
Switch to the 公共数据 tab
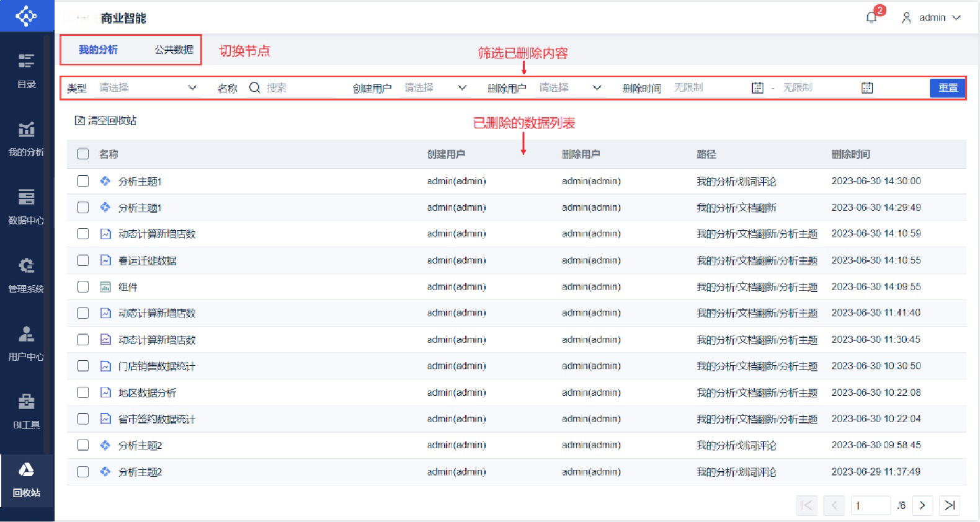(x=174, y=50)
